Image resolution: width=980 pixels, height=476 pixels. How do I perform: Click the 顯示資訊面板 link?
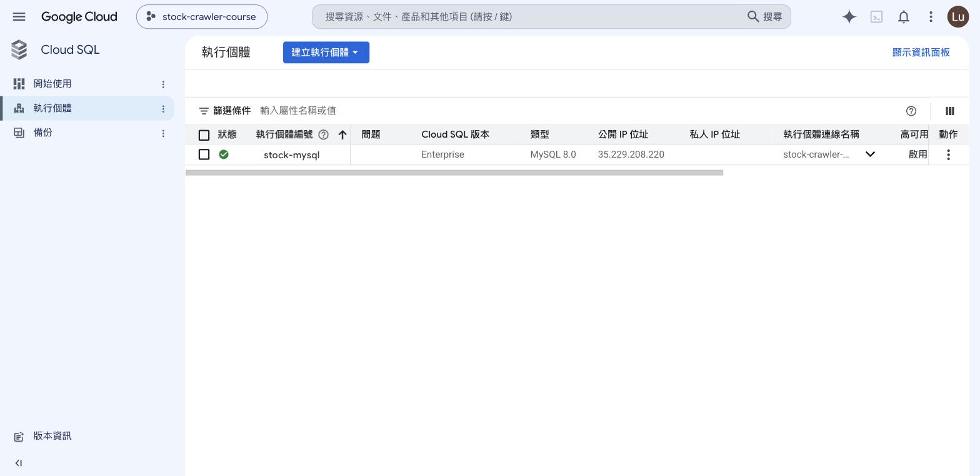pos(921,53)
